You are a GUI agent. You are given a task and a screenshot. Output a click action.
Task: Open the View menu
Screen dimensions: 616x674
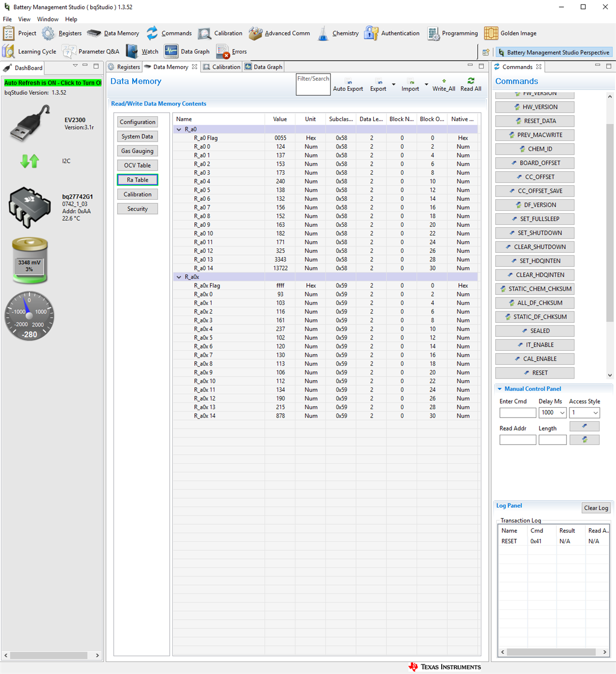pos(24,19)
